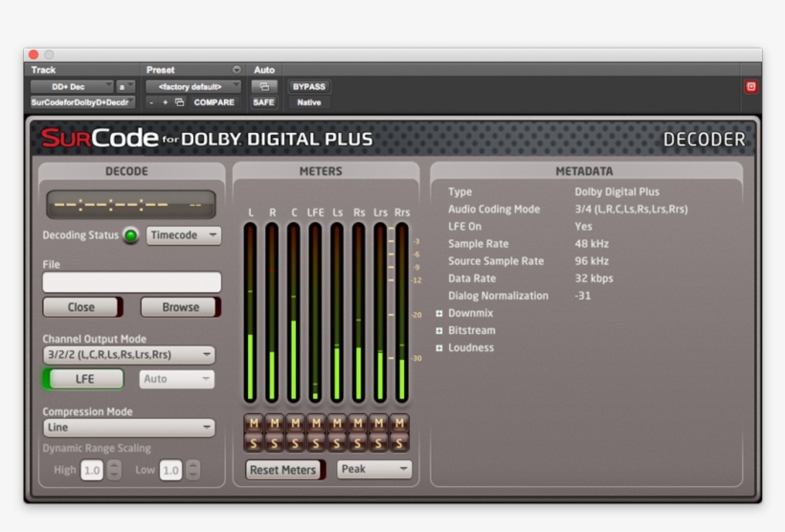
Task: Open the Peak meter mode dropdown
Action: (x=374, y=470)
